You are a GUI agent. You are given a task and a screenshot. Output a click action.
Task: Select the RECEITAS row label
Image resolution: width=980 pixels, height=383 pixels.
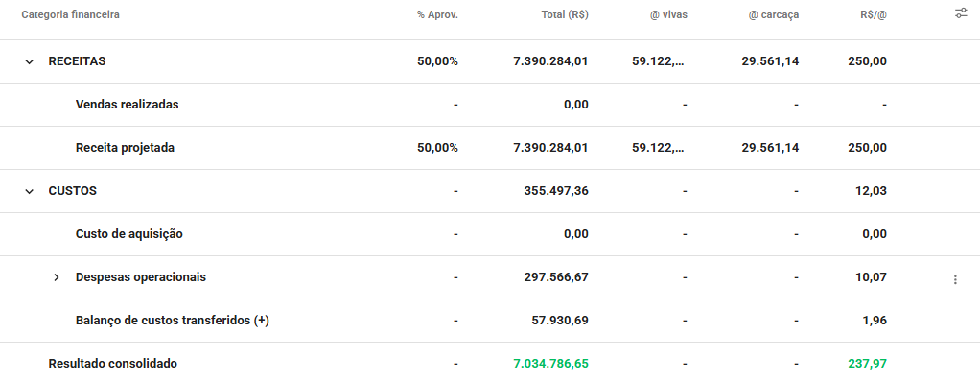[77, 61]
